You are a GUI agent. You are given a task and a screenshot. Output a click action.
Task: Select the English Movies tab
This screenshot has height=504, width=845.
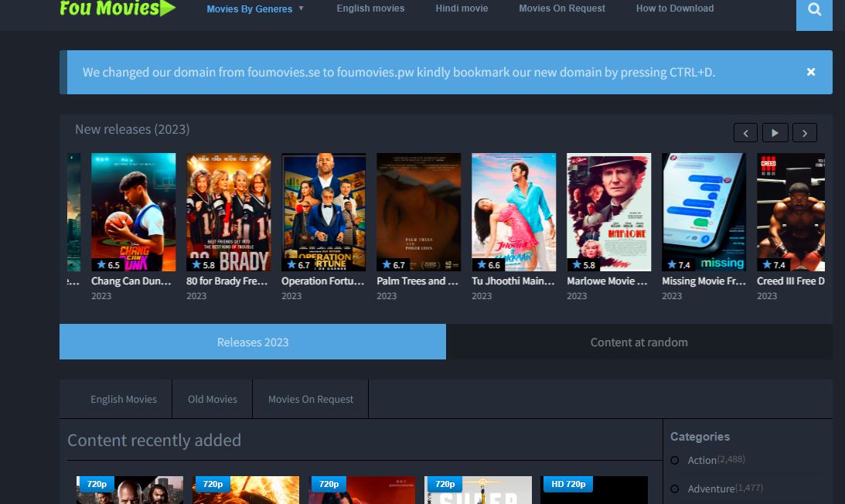point(124,400)
